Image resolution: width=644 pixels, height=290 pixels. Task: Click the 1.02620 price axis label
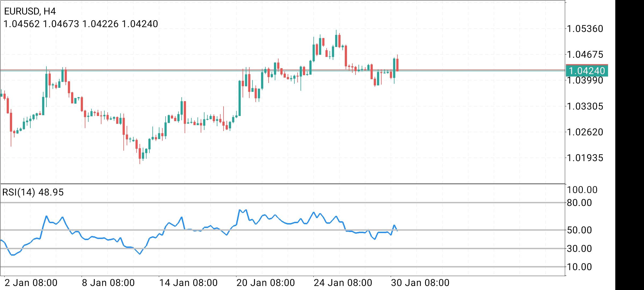(x=585, y=132)
